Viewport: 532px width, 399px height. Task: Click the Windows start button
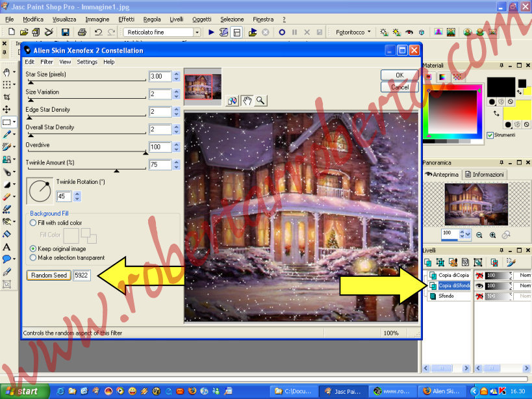(x=24, y=391)
